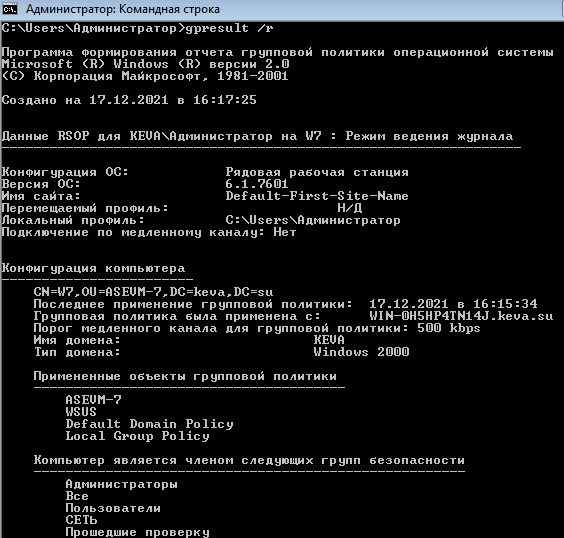Select line 'Подключение по медленному каналу: Нет'

coord(149,232)
